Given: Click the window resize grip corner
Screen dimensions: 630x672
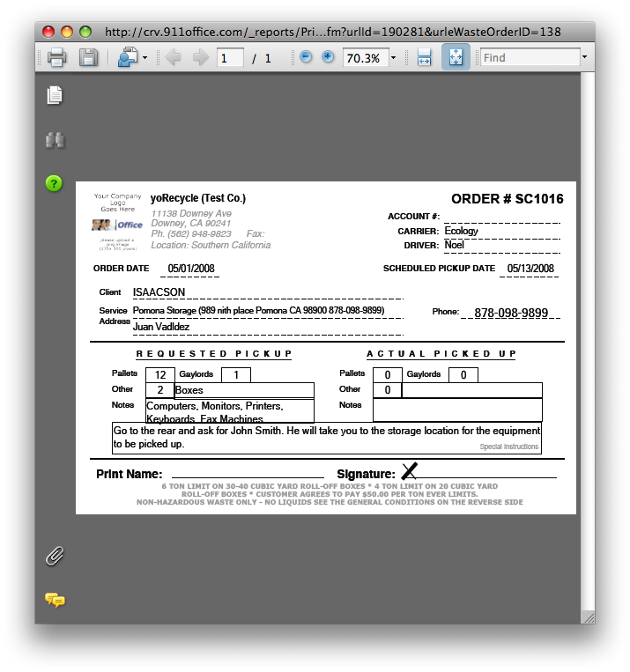Looking at the screenshot, I should tap(589, 617).
